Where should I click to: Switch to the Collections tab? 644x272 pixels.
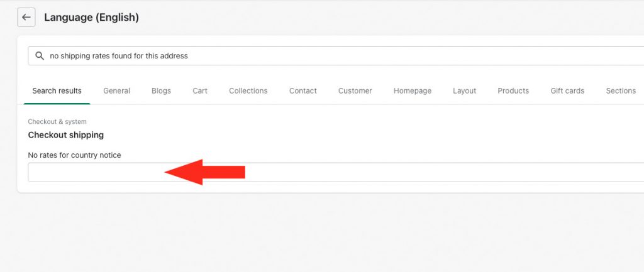248,90
